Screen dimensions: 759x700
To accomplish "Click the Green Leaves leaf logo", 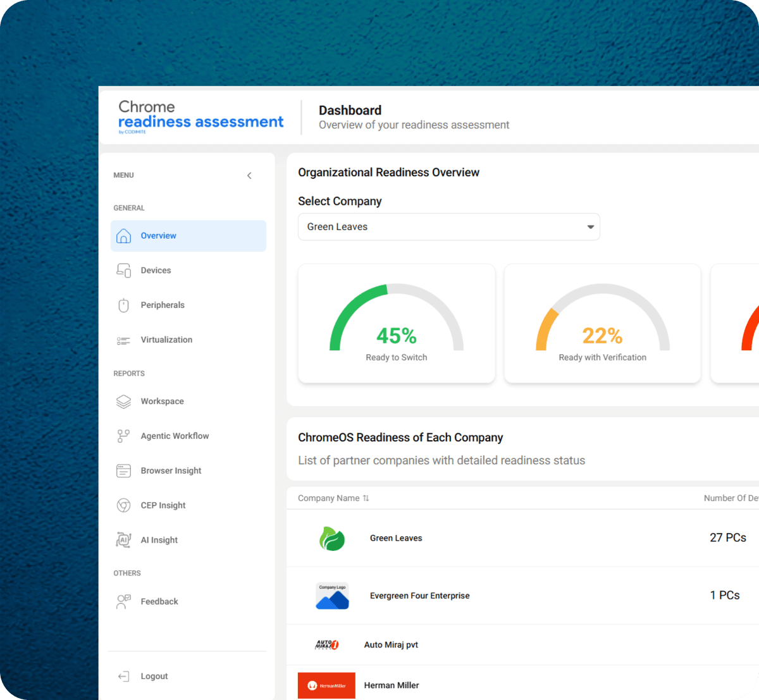I will 331,539.
